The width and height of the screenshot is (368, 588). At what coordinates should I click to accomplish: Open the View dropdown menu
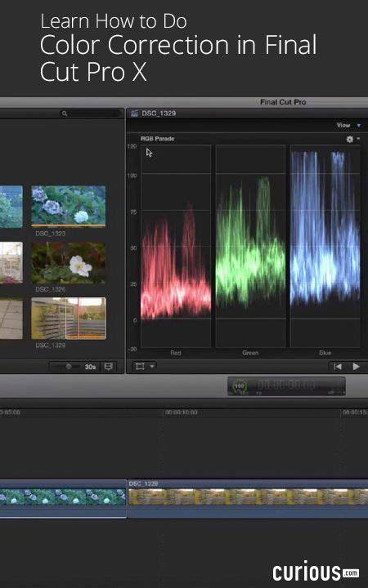tap(349, 125)
